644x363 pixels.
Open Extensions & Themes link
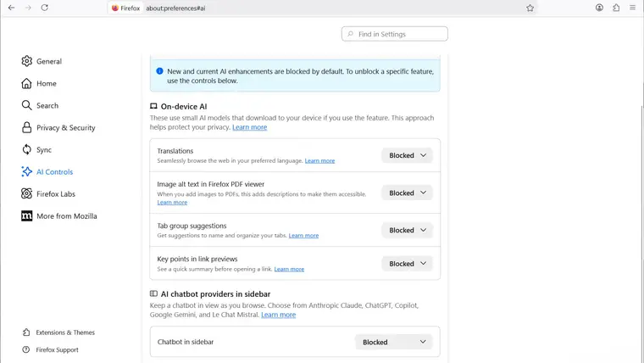65,332
